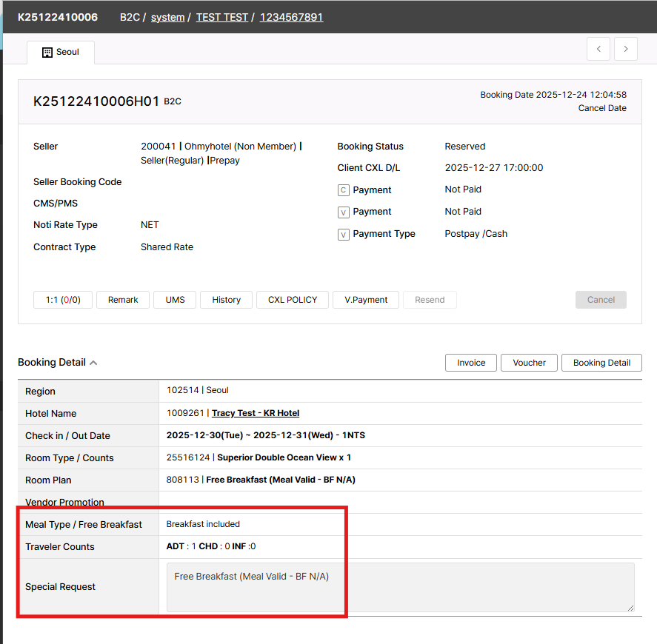Open the 1:1 (0/0) inquiry button
This screenshot has width=657, height=644.
pos(63,300)
